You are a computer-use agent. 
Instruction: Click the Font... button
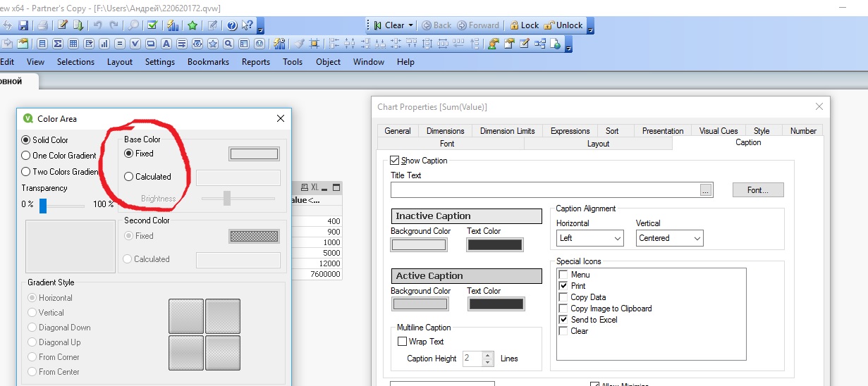tap(758, 190)
